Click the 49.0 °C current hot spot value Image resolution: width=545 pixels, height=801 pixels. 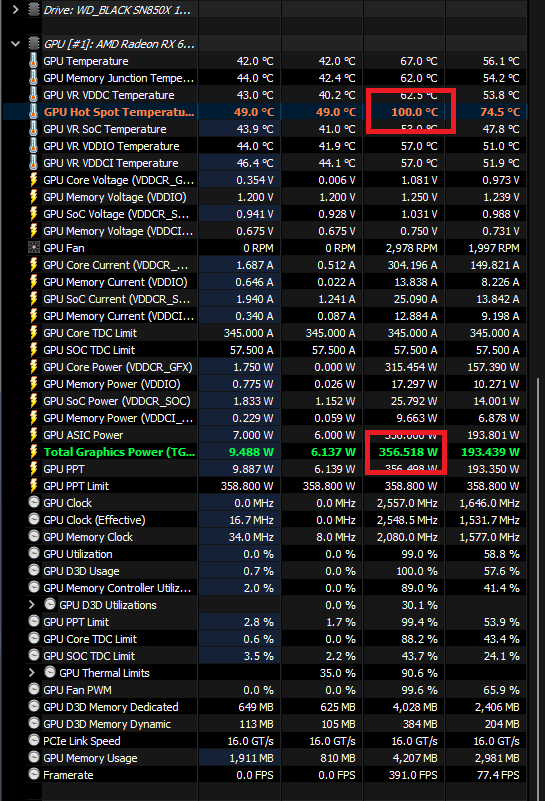pos(254,112)
